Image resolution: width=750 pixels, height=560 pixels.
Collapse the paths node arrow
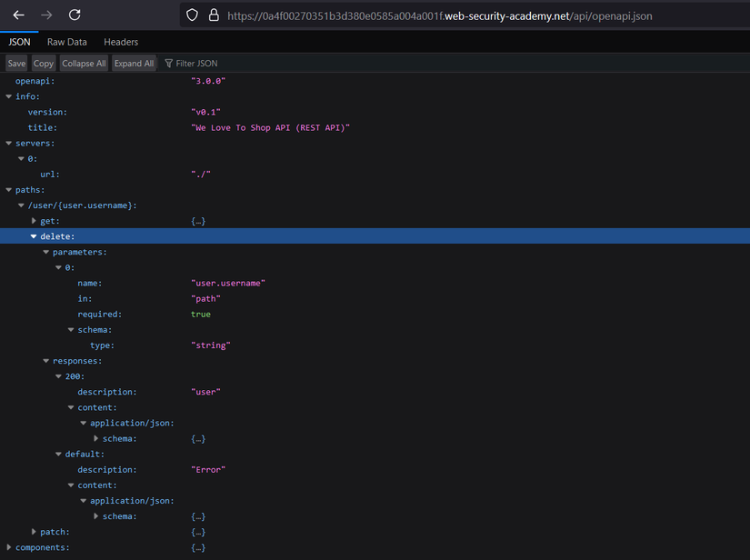click(x=8, y=190)
